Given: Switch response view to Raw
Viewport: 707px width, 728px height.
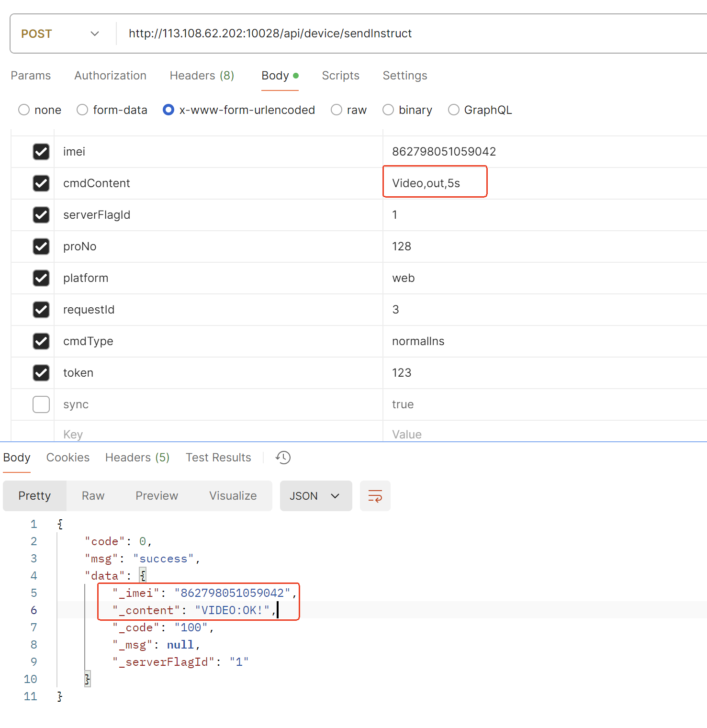Looking at the screenshot, I should [93, 496].
